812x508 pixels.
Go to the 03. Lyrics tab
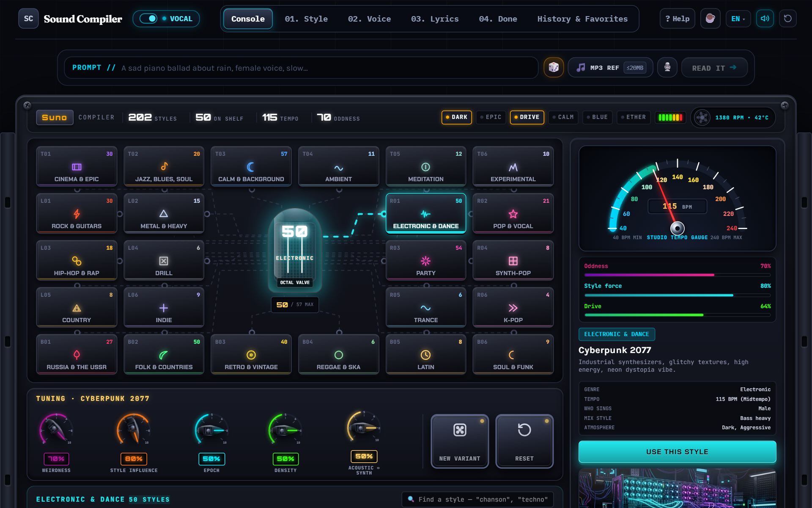click(x=435, y=19)
